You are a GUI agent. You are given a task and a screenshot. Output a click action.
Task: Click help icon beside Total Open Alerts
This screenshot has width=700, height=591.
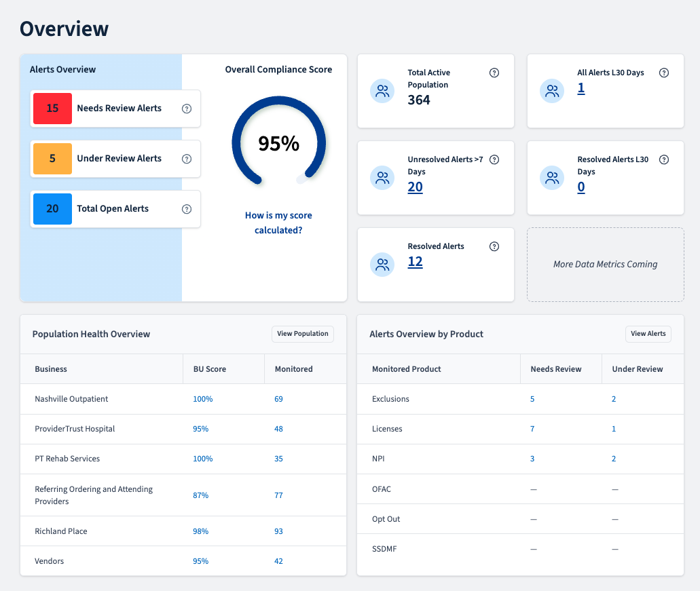(x=187, y=209)
